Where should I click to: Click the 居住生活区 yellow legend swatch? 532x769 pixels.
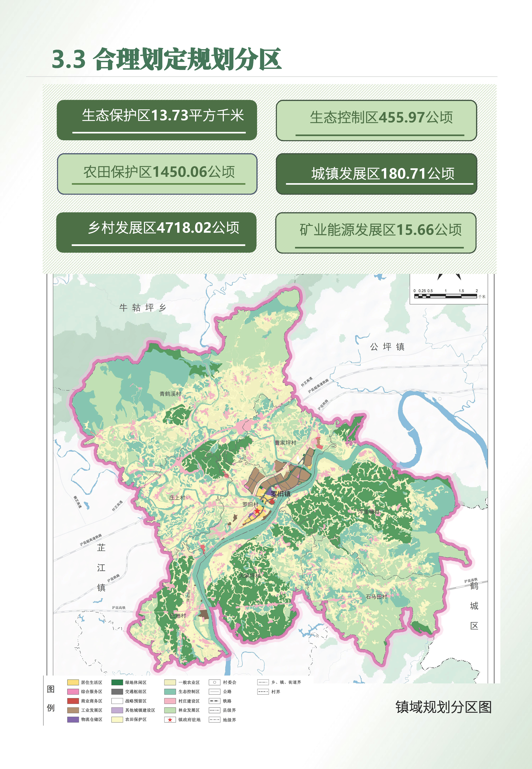tap(73, 682)
